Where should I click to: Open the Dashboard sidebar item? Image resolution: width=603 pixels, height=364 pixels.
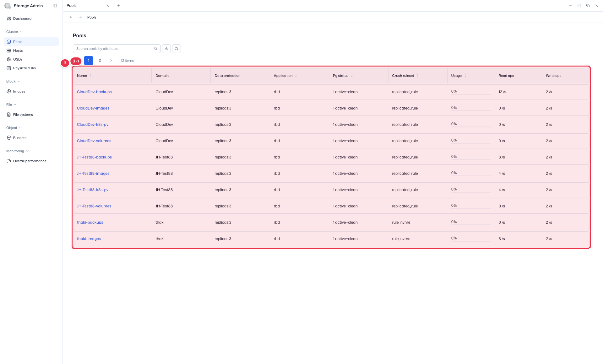31,19
